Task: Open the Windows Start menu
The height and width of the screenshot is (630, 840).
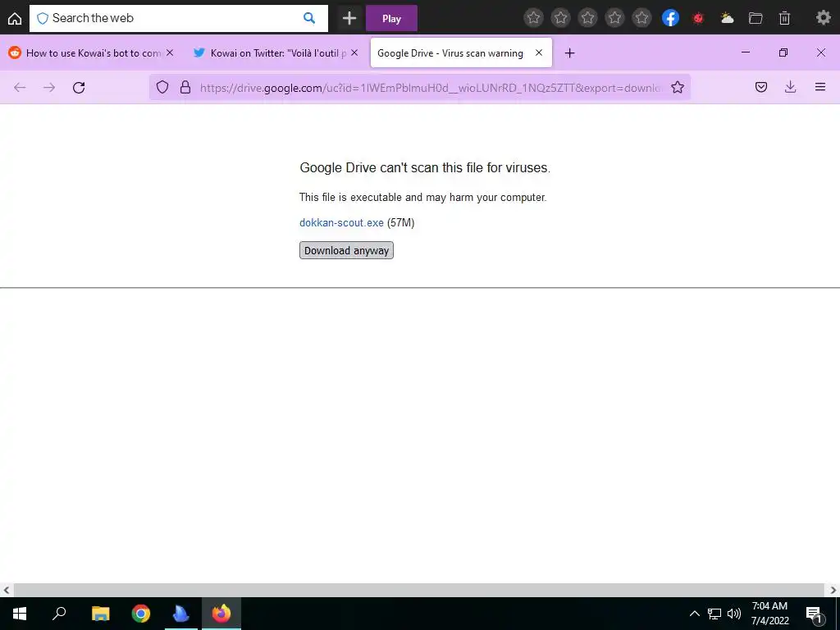Action: 20,614
